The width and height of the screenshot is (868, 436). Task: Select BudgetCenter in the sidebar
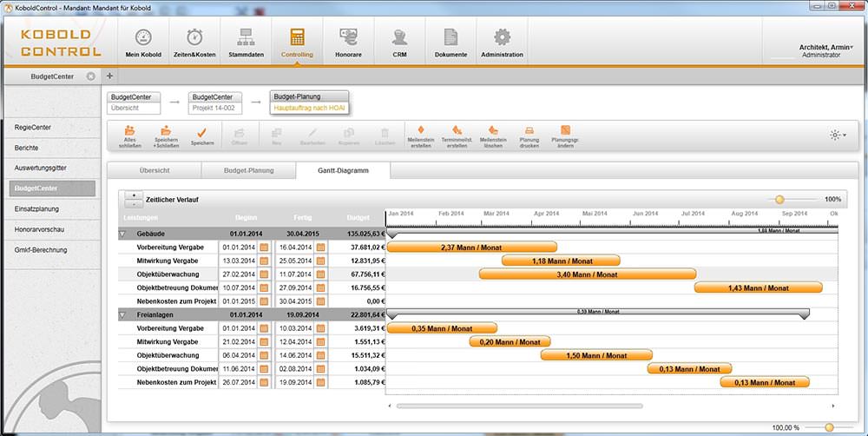(x=53, y=188)
